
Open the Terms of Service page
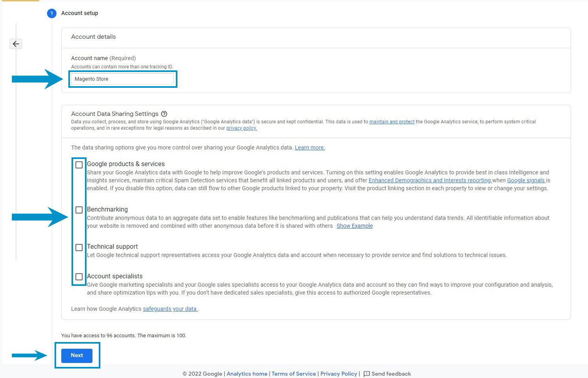[x=294, y=374]
